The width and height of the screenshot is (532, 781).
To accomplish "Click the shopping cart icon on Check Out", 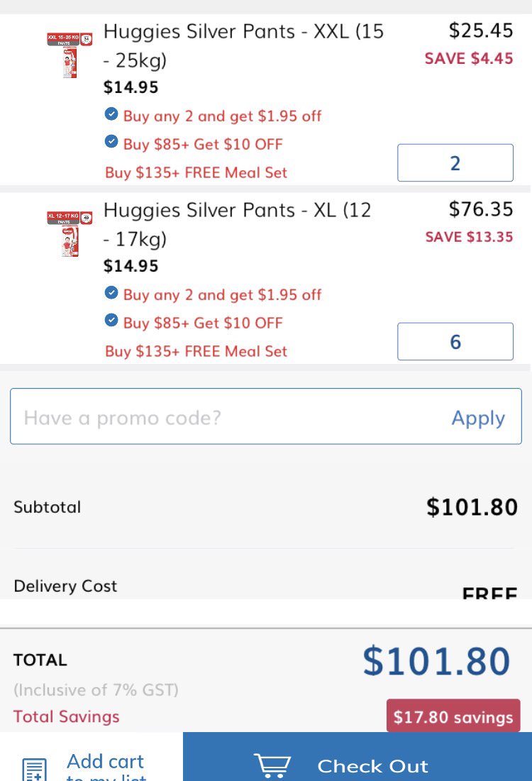I will pyautogui.click(x=272, y=766).
